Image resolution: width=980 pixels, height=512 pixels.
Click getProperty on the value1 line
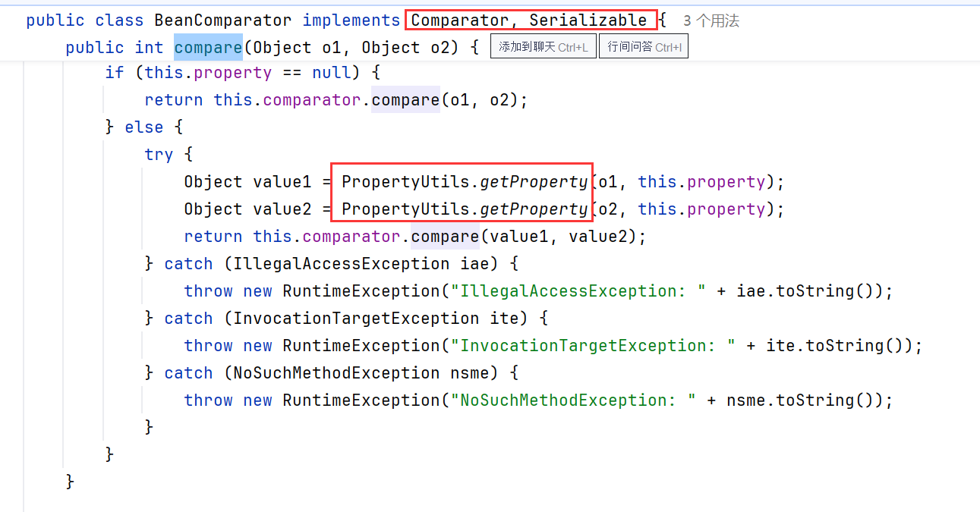[x=534, y=182]
